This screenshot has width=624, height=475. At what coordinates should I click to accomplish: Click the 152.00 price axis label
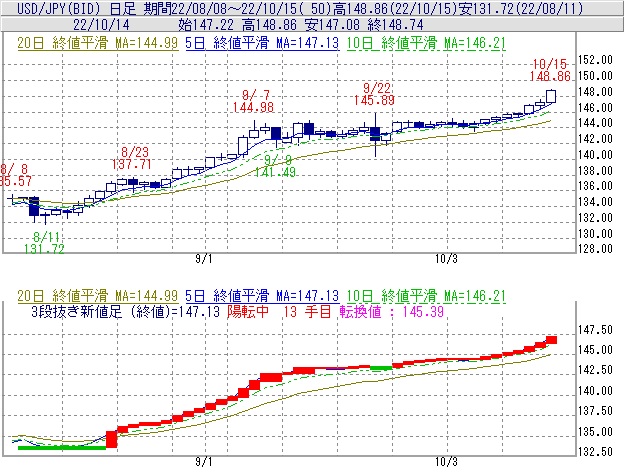point(595,60)
